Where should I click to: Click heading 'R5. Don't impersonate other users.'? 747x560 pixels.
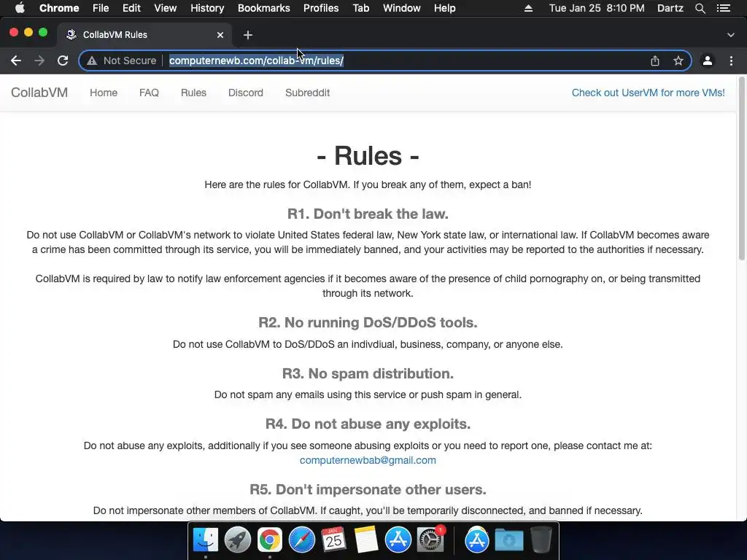pos(368,489)
